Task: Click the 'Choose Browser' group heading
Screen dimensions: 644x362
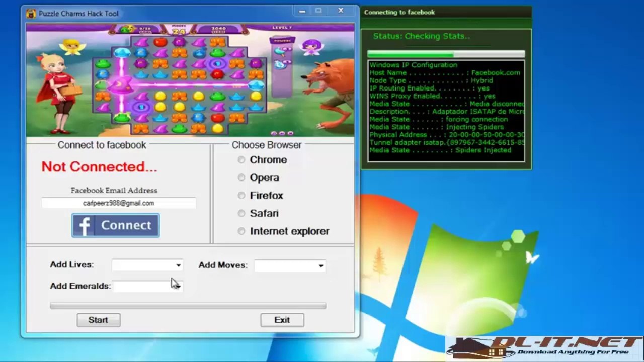Action: (267, 145)
